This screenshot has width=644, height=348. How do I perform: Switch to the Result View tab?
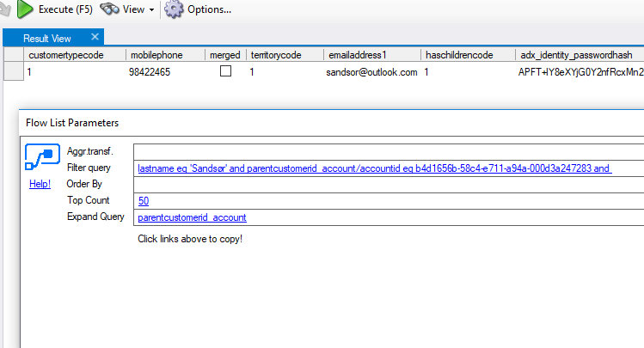click(x=47, y=38)
